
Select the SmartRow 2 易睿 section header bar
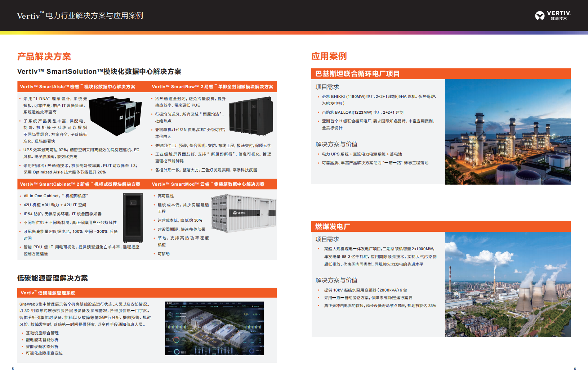tap(213, 87)
